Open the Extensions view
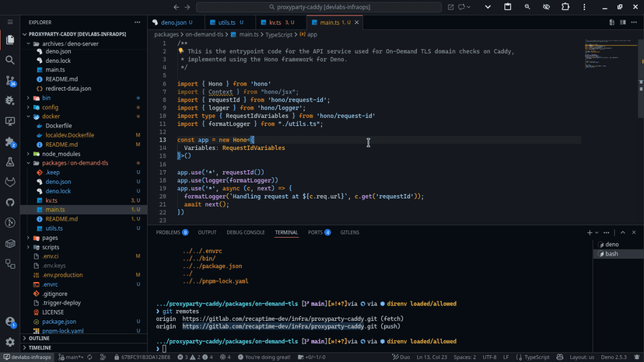 coord(10,142)
